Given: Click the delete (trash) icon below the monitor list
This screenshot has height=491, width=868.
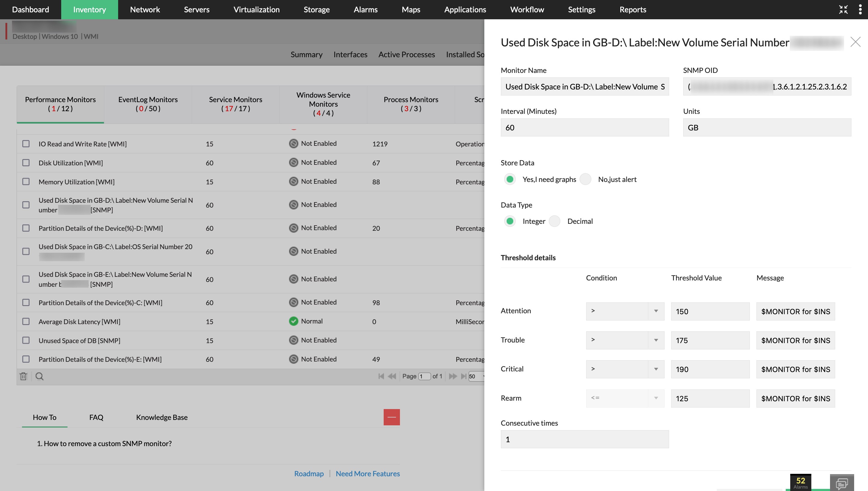Looking at the screenshot, I should tap(23, 376).
